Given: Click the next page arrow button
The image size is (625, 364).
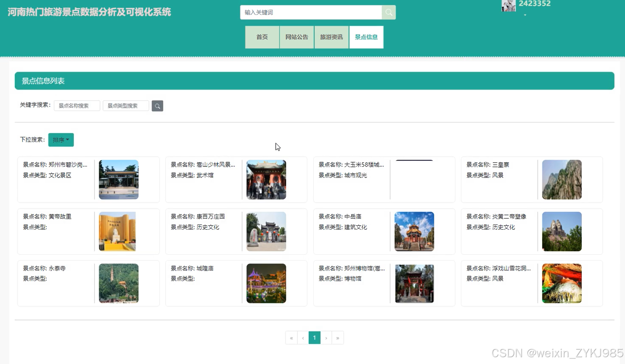Looking at the screenshot, I should 326,338.
